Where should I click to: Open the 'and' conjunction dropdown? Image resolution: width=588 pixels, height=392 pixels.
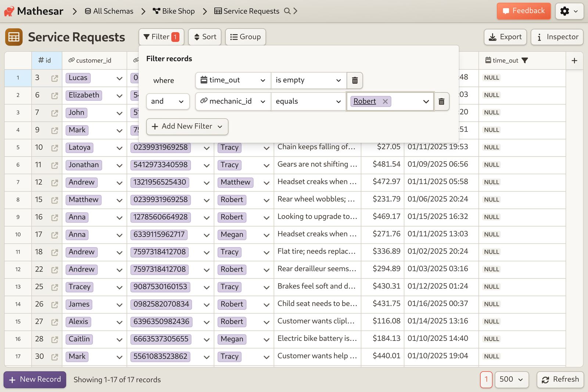click(168, 101)
